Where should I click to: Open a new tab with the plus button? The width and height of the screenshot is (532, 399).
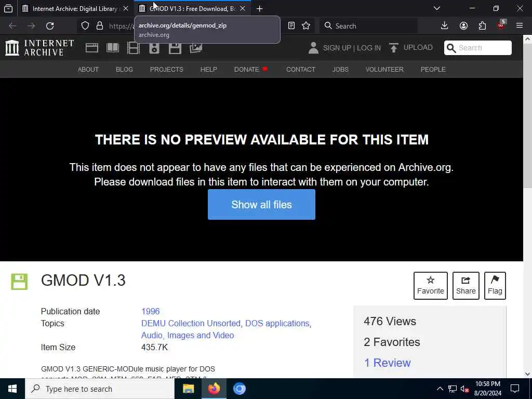tap(260, 8)
